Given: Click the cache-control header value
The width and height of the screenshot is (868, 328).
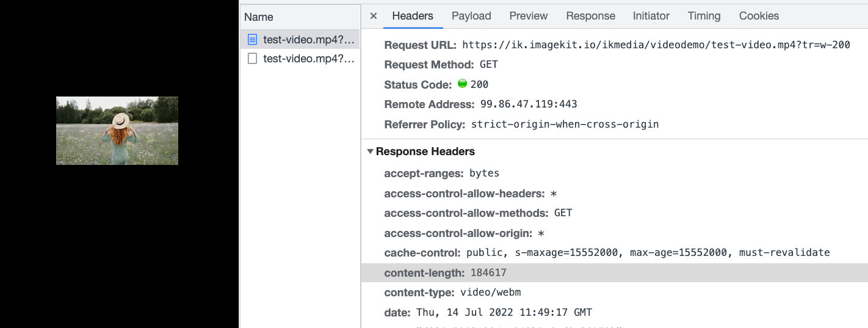Looking at the screenshot, I should pyautogui.click(x=648, y=252).
